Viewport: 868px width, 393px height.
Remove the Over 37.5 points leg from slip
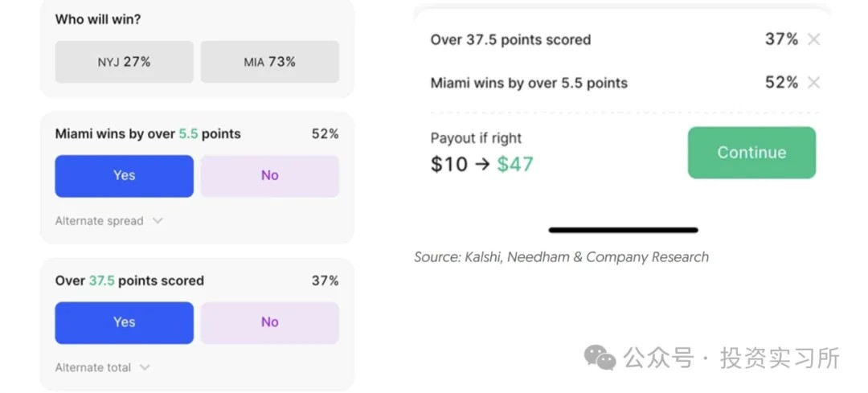pyautogui.click(x=813, y=39)
